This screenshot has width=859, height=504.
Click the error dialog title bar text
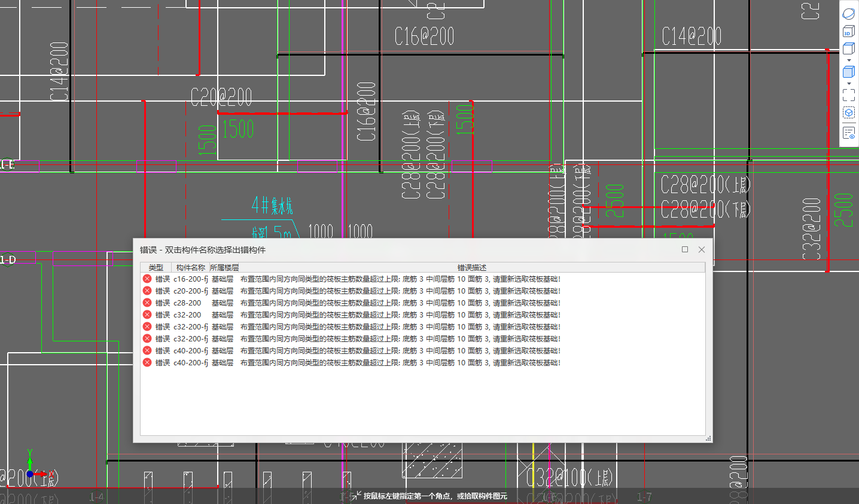point(203,250)
